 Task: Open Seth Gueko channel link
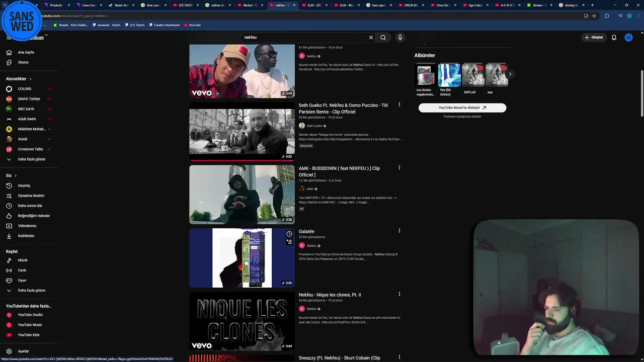pos(314,126)
